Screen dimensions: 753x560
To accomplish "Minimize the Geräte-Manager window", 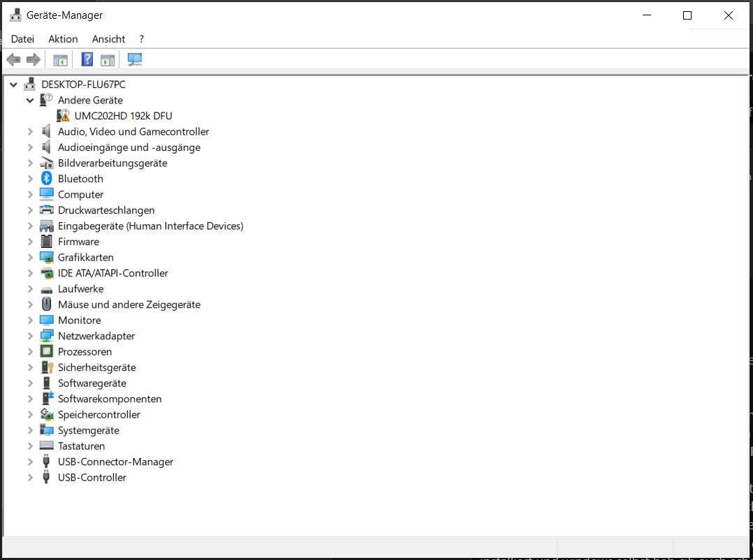I will [647, 15].
